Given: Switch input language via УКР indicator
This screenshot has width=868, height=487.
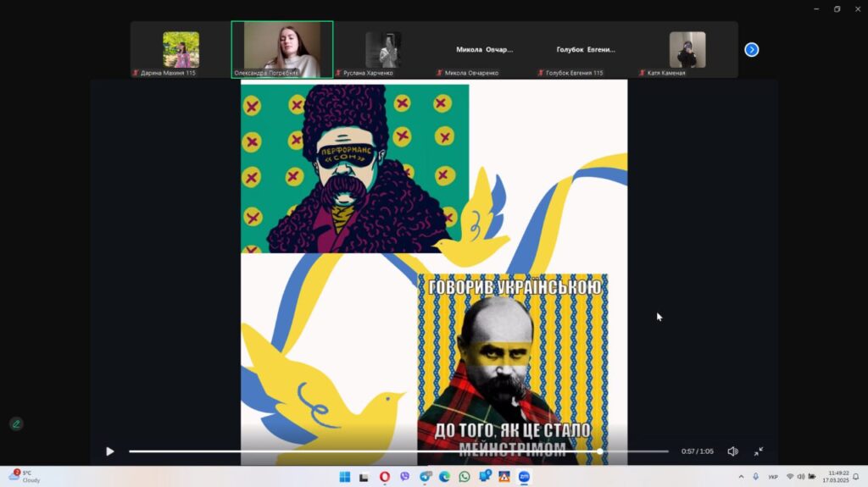Looking at the screenshot, I should pos(773,477).
